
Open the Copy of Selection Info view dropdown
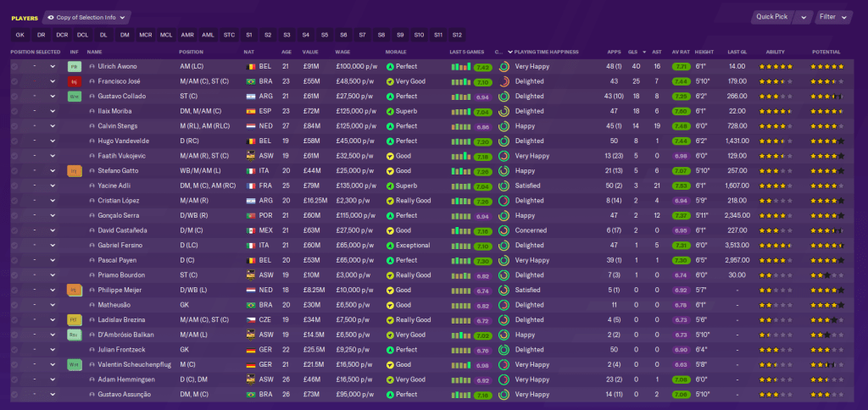(88, 17)
